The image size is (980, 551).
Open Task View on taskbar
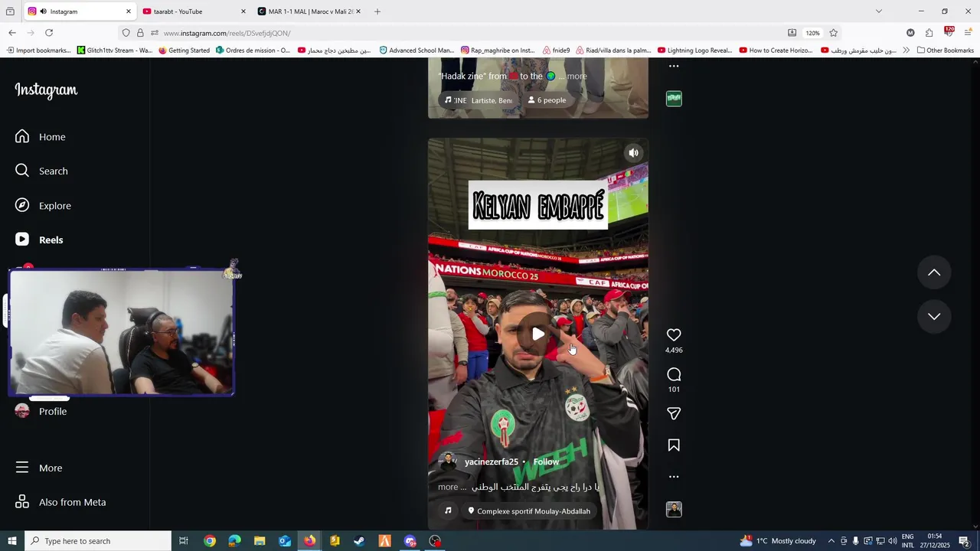(184, 541)
